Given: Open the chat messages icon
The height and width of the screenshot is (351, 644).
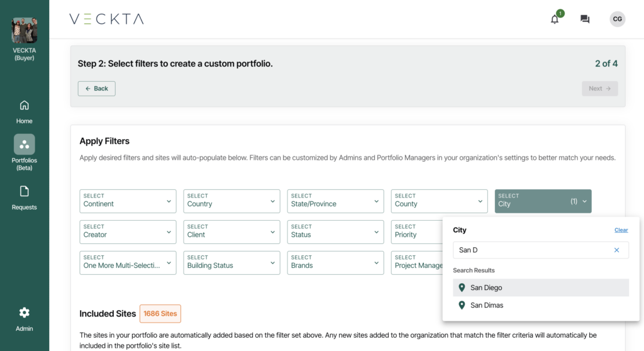Looking at the screenshot, I should [x=585, y=19].
